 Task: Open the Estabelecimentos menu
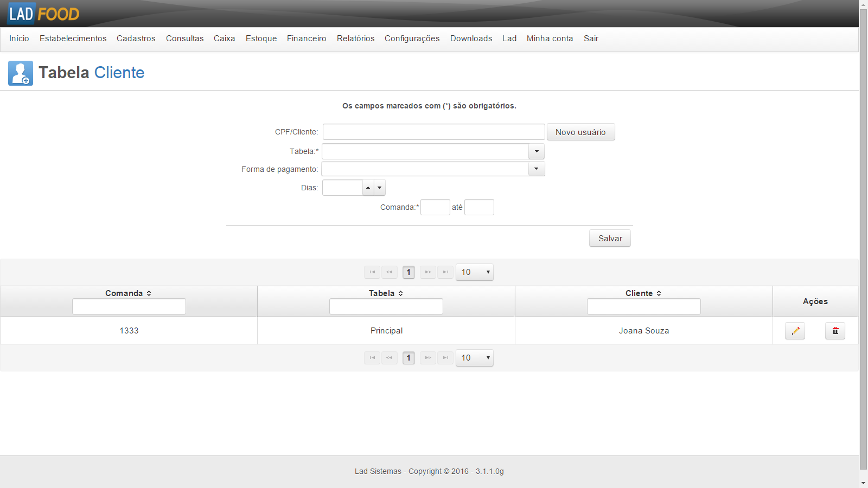[73, 38]
